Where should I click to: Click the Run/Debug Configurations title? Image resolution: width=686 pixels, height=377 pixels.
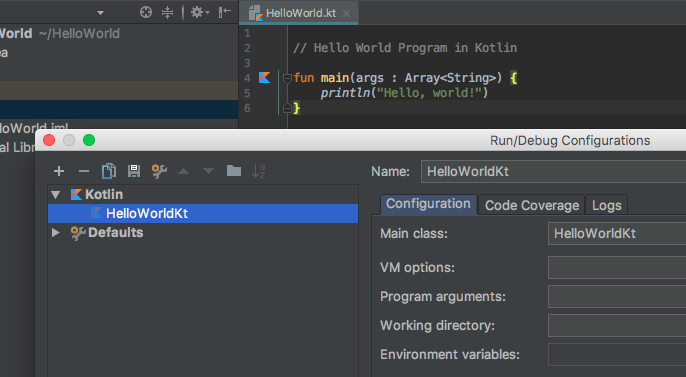click(570, 140)
